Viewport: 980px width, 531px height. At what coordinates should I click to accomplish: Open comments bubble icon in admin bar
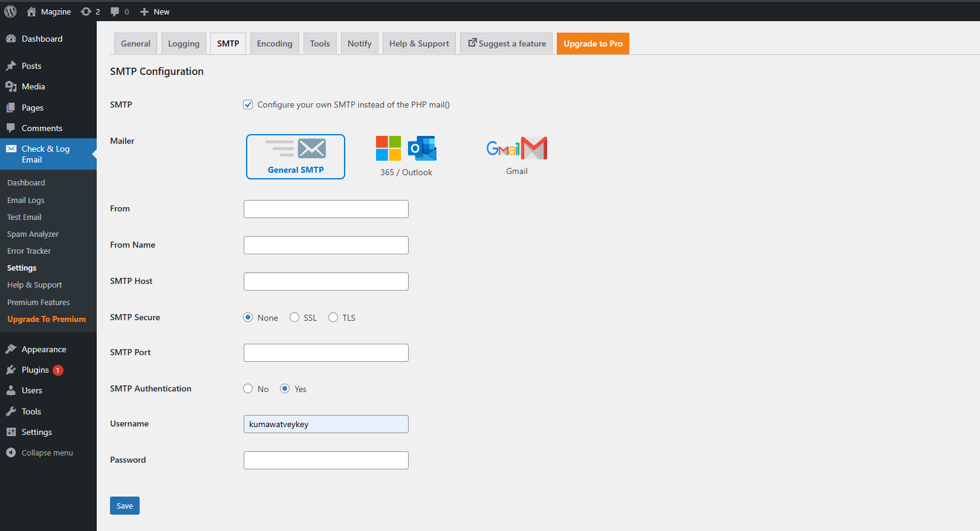115,11
